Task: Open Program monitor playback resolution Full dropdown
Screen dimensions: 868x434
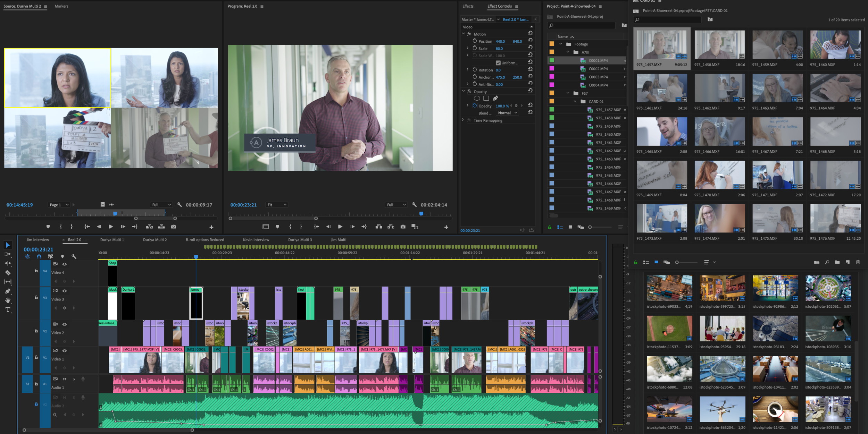Action: click(396, 205)
